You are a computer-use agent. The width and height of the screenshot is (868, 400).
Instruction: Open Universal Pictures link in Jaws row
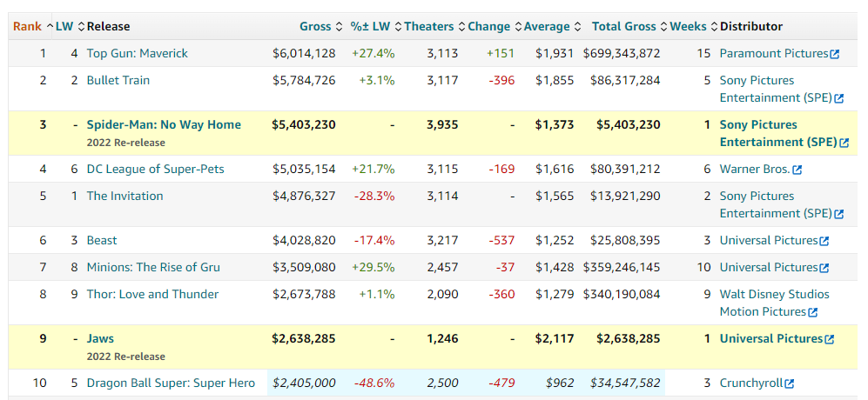pos(771,338)
